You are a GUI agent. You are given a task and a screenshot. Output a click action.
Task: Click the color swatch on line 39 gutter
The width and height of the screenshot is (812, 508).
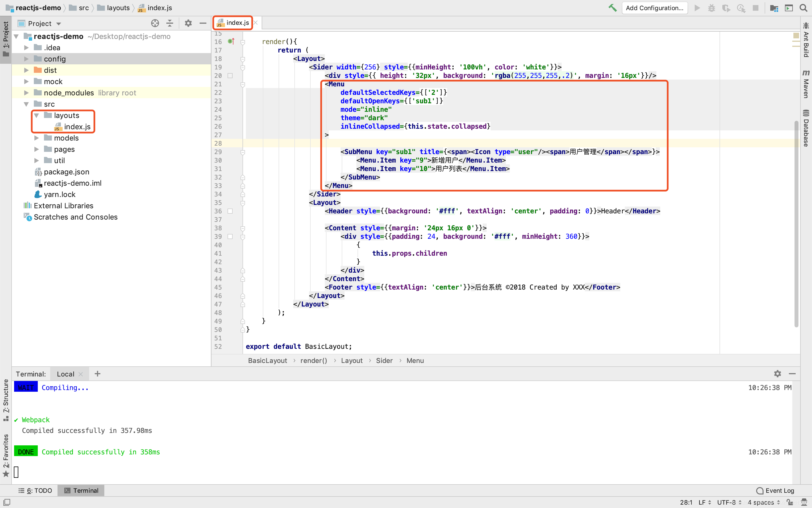230,237
